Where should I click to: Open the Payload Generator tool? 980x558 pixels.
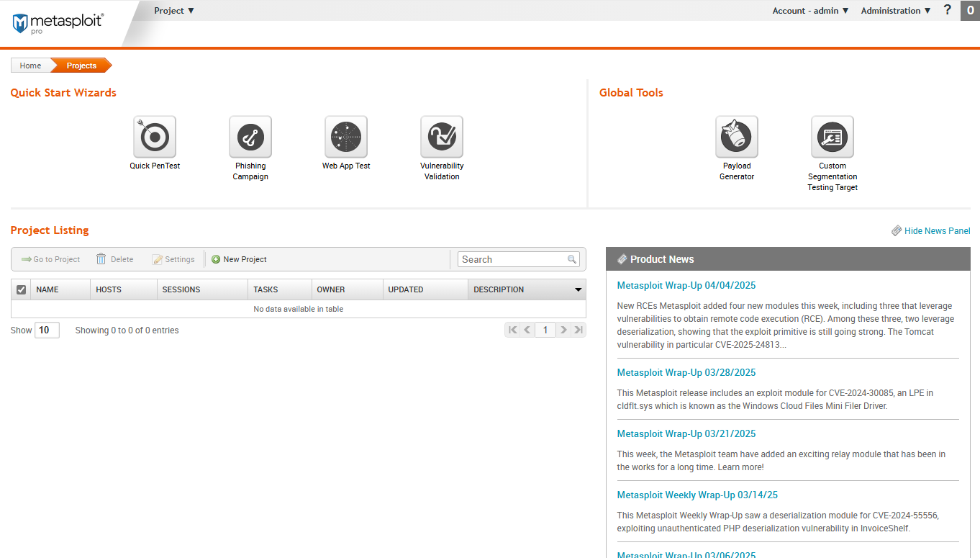(x=737, y=137)
